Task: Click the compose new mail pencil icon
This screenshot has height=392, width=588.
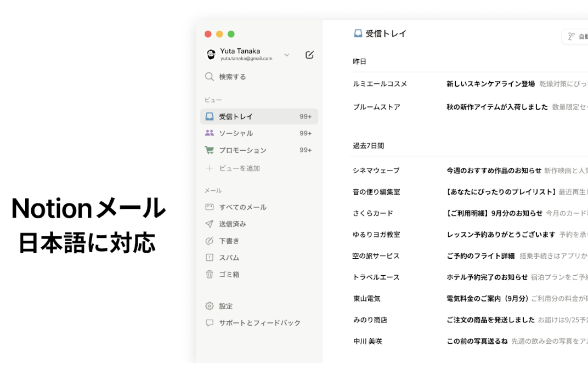Action: coord(310,54)
